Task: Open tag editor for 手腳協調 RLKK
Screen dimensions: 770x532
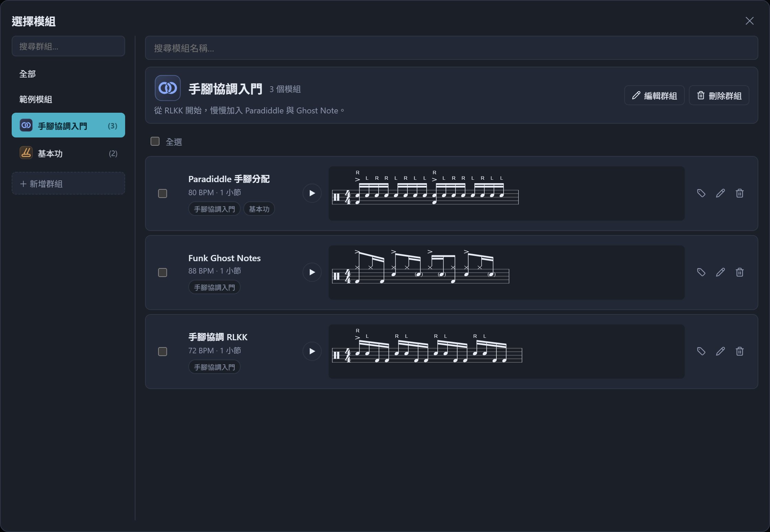Action: 701,351
